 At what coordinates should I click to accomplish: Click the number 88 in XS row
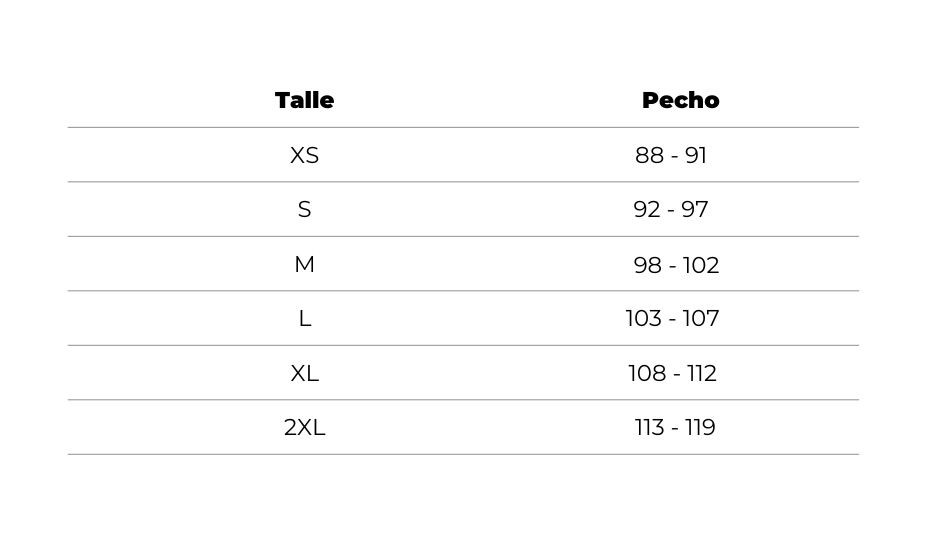(649, 155)
